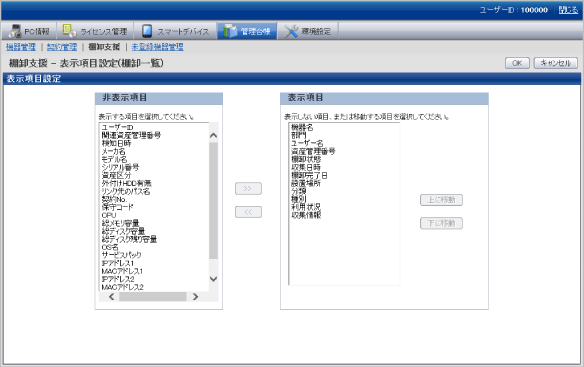Click the vertical scrollbar thumb in 非表示項目
Screen dimensions: 584x367
(213, 200)
